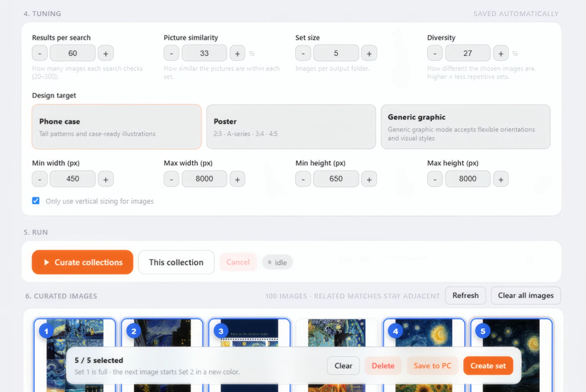Edit the Min height field
Screen dimensions: 586x392
click(336, 179)
